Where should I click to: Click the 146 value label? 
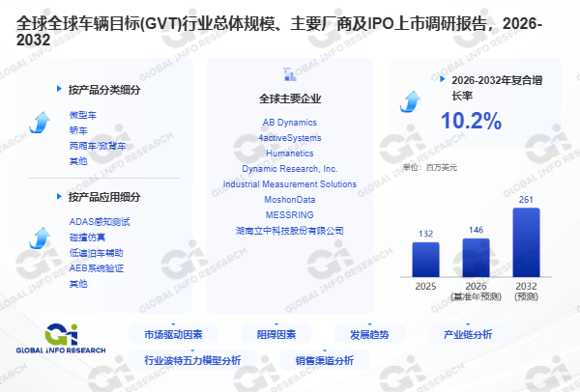click(476, 230)
